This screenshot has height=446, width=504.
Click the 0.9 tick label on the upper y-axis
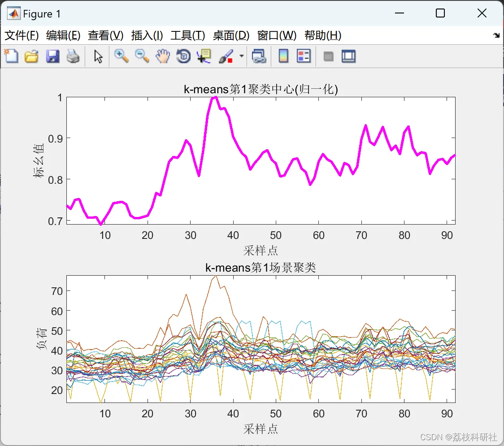click(55, 139)
